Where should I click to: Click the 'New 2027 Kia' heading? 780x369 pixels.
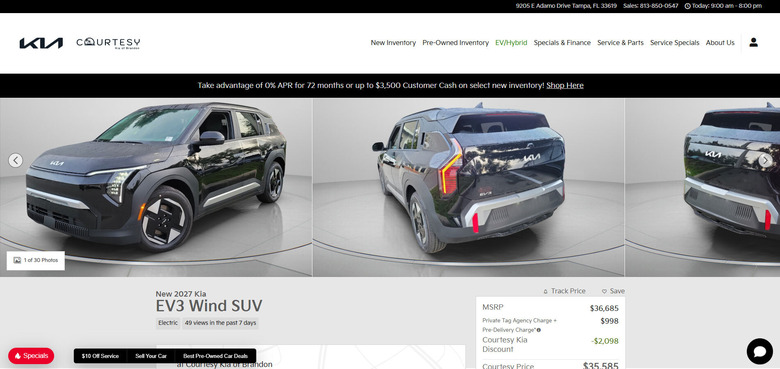(x=181, y=294)
